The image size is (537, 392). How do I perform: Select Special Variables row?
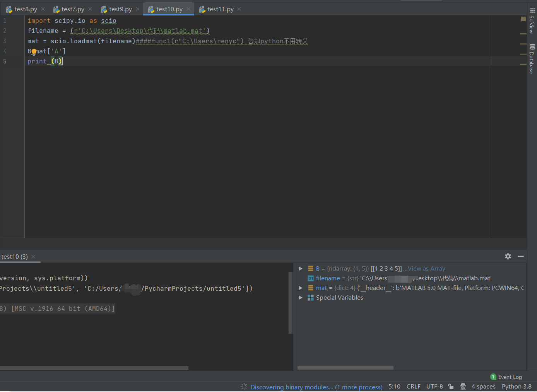[411, 297]
